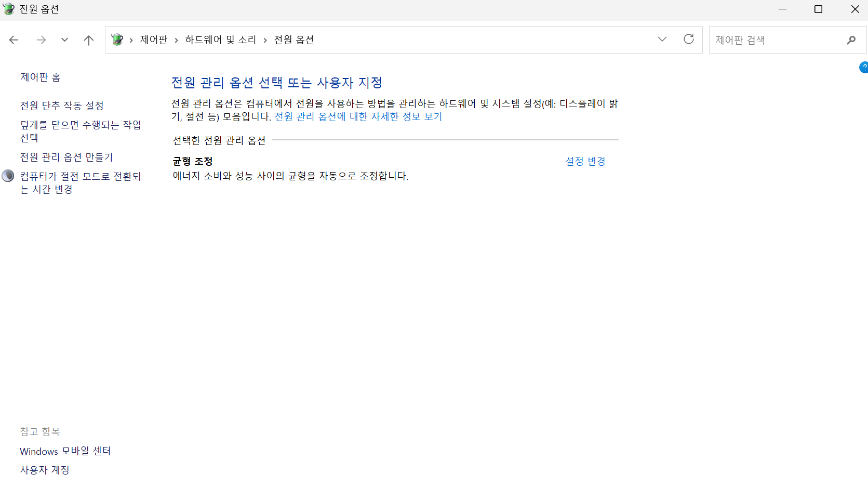Click the Power Options icon in the address bar
This screenshot has width=868, height=487.
point(117,39)
